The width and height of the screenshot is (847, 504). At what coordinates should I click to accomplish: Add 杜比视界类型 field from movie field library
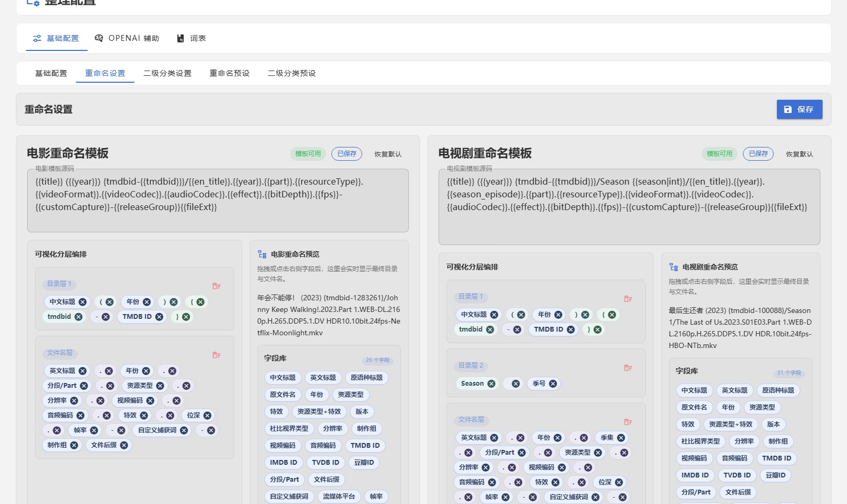[289, 429]
